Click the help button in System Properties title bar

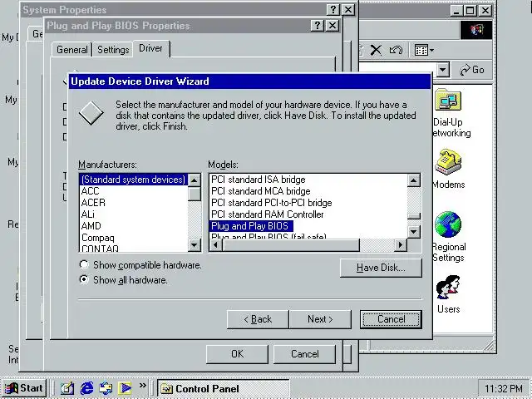click(x=333, y=9)
